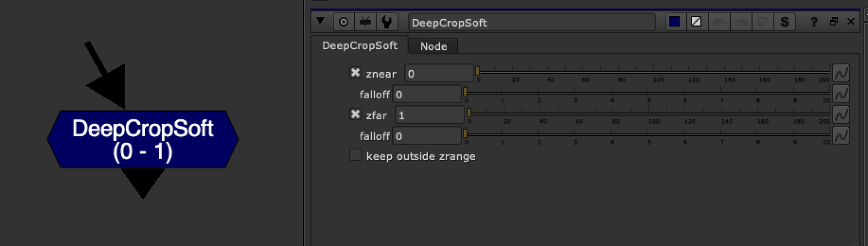Click the S icon in panel header
The image size is (868, 246).
coord(784,22)
